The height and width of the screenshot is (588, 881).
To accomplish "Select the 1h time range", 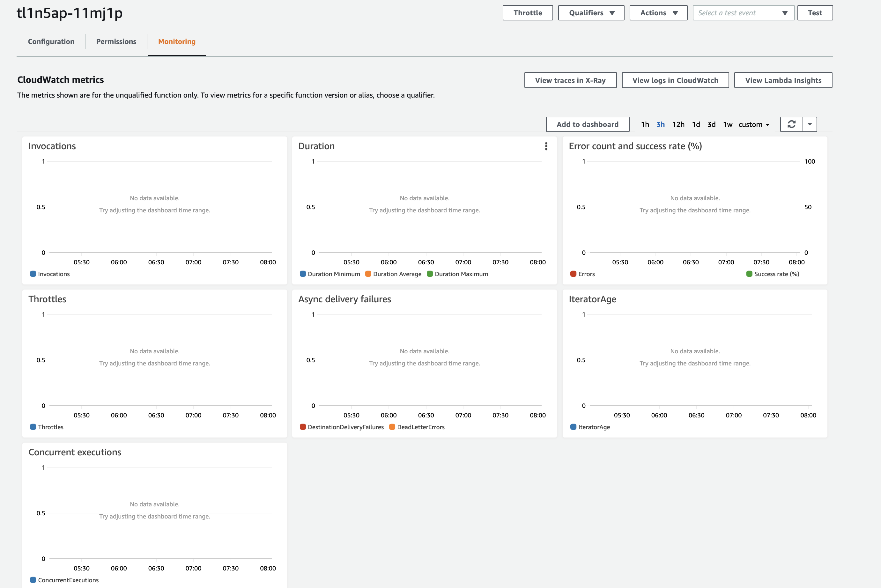I will click(x=645, y=124).
